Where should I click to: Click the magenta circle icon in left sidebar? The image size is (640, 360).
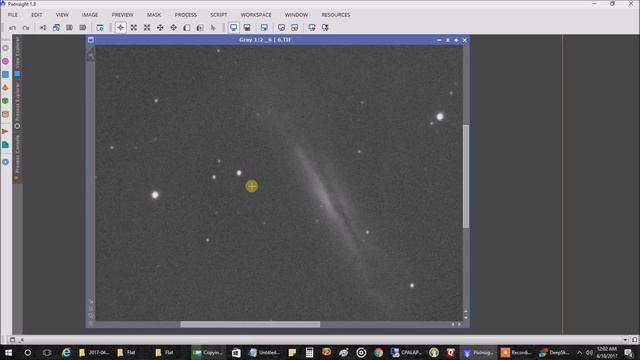click(x=5, y=61)
